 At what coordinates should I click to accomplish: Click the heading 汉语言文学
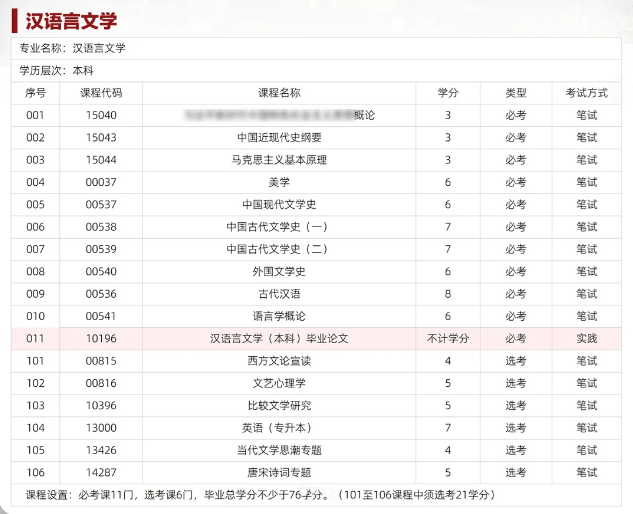tap(71, 21)
